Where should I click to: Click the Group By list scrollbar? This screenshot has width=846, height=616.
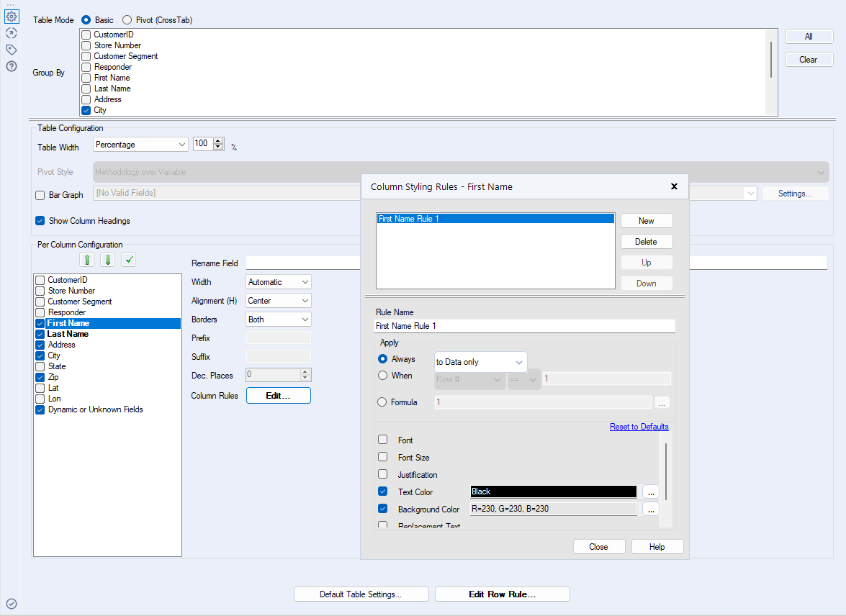click(x=771, y=60)
